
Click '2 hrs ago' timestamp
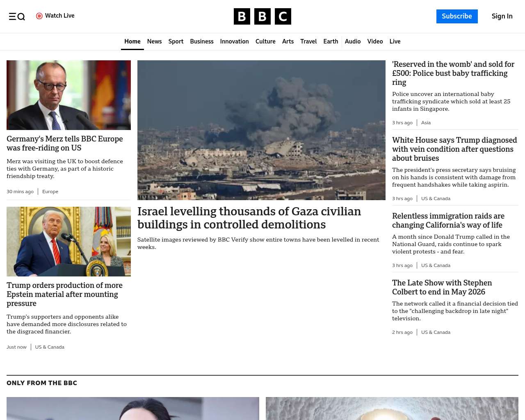(x=402, y=332)
